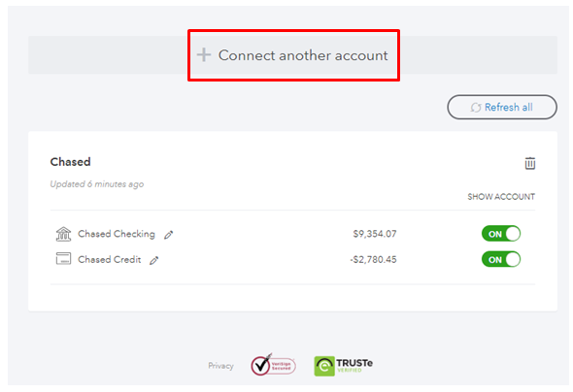
Task: Click the $9,354.07 checking balance
Action: tap(375, 234)
